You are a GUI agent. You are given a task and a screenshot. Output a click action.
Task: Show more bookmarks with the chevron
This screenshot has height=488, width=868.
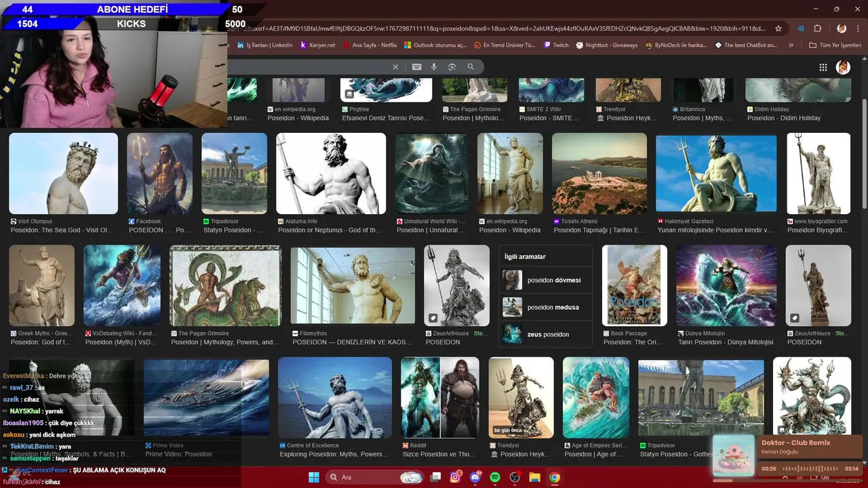(791, 45)
